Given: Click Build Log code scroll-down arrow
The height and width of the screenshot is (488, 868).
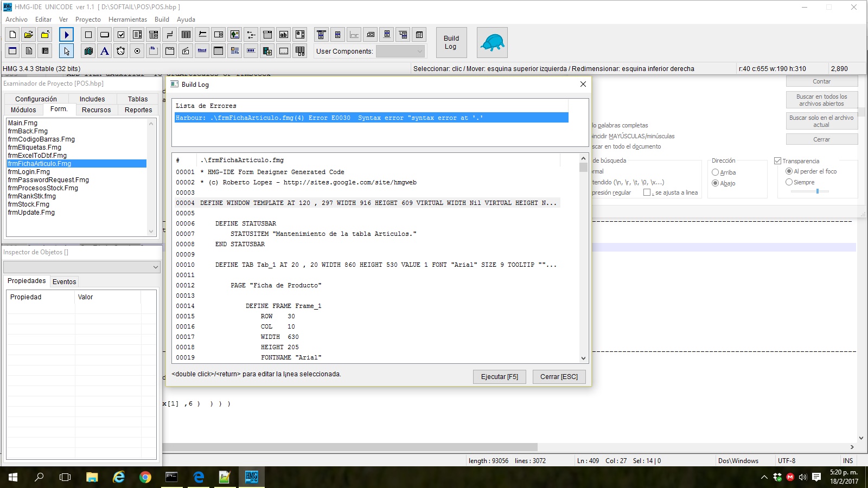Looking at the screenshot, I should tap(583, 358).
